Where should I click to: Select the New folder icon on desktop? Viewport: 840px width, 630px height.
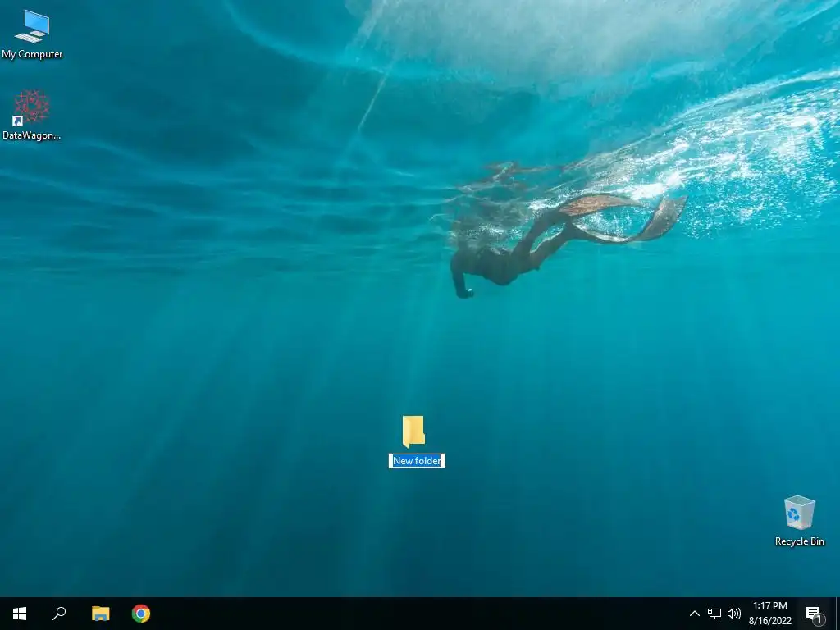click(x=413, y=431)
